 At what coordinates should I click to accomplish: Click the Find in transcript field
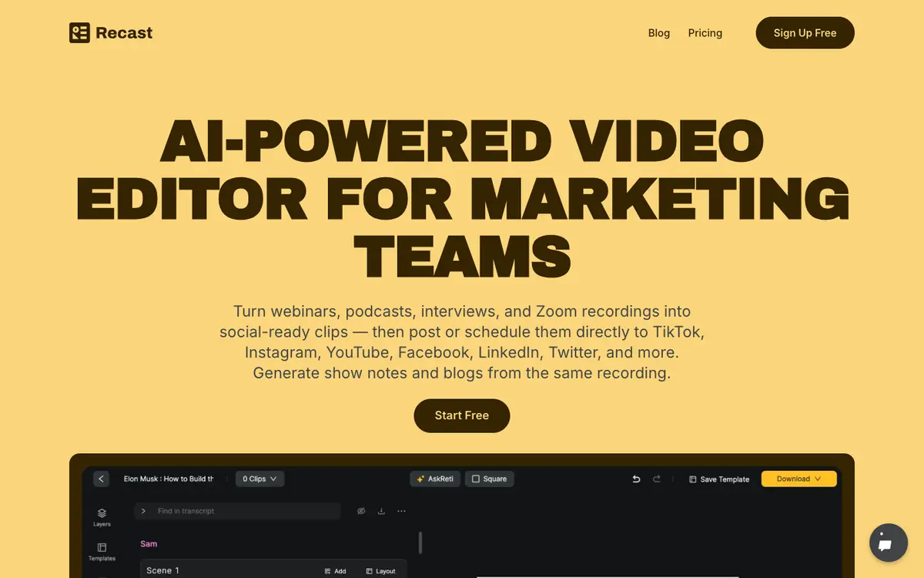[x=237, y=511]
